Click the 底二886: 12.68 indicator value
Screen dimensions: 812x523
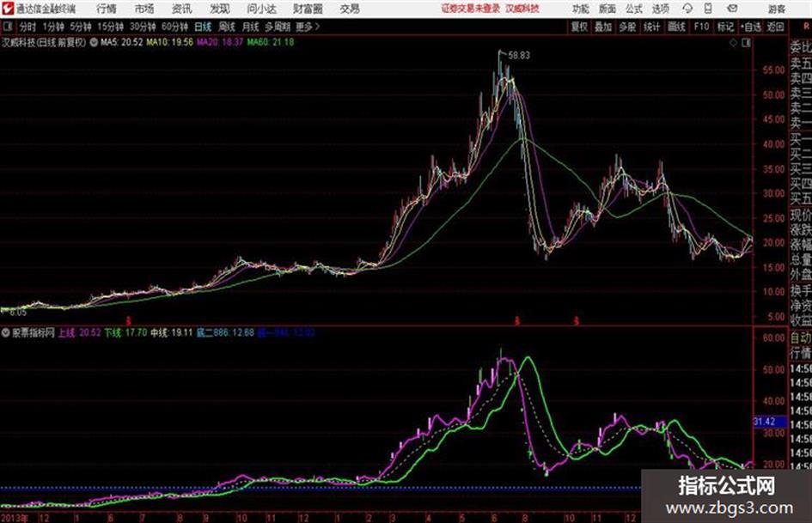(225, 333)
